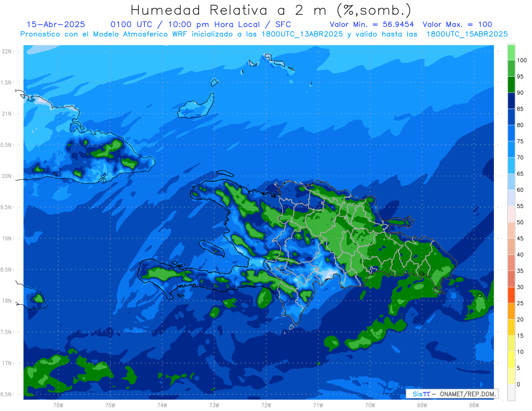Click the legend color band between 40 and 45
Image resolution: width=532 pixels, height=411 pixels.
pos(511,246)
